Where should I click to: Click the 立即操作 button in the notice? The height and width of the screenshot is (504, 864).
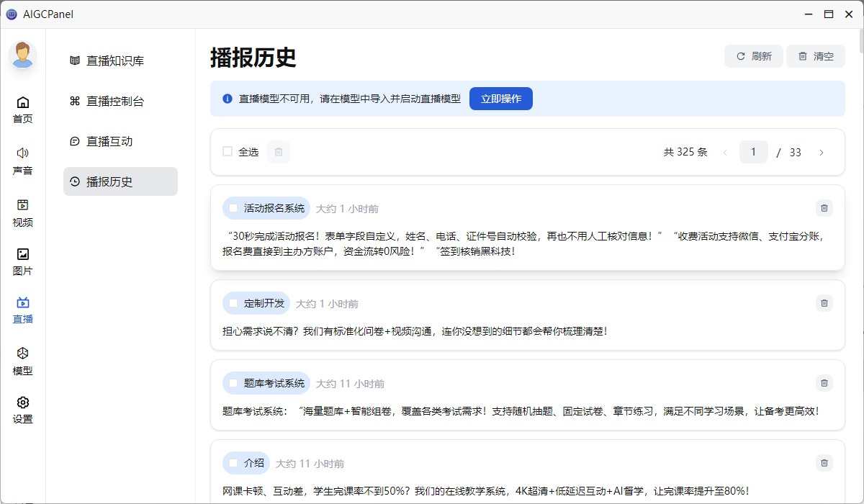pos(500,99)
